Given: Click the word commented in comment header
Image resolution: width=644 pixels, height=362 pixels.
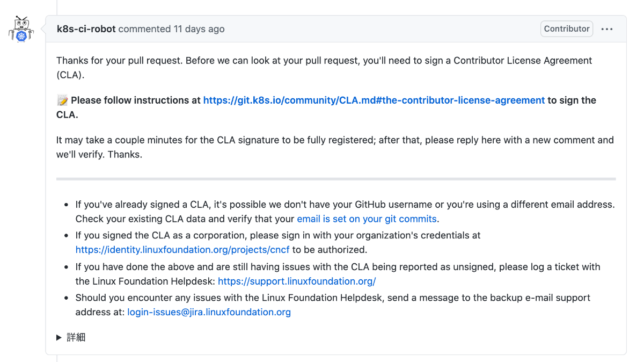Looking at the screenshot, I should tap(144, 29).
